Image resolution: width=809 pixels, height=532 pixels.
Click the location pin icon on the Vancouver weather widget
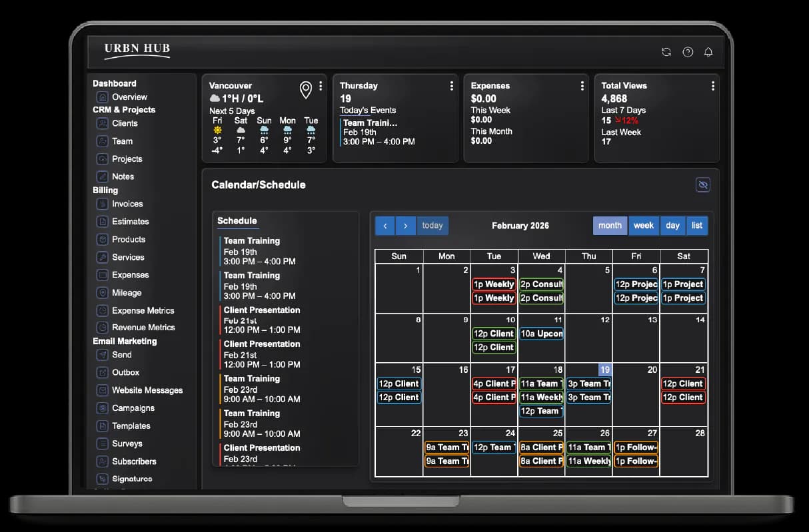pyautogui.click(x=306, y=90)
